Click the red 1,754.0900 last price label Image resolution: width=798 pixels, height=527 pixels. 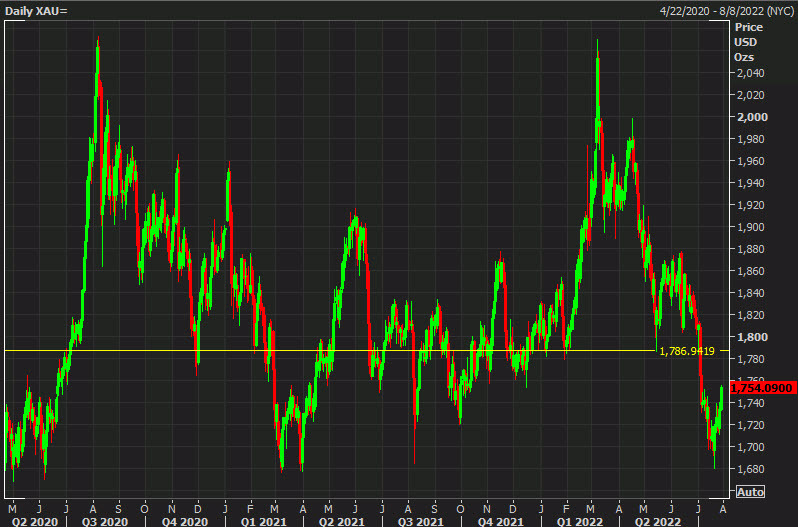[762, 388]
